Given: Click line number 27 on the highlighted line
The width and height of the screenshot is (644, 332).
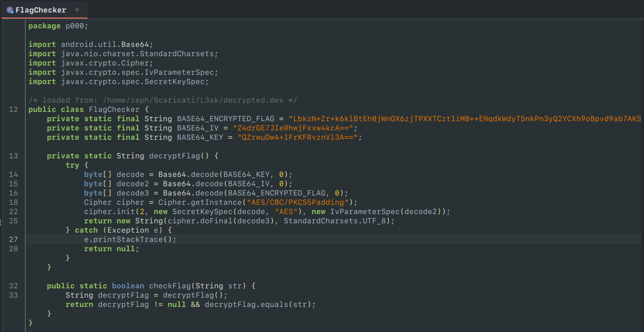Looking at the screenshot, I should [x=13, y=239].
